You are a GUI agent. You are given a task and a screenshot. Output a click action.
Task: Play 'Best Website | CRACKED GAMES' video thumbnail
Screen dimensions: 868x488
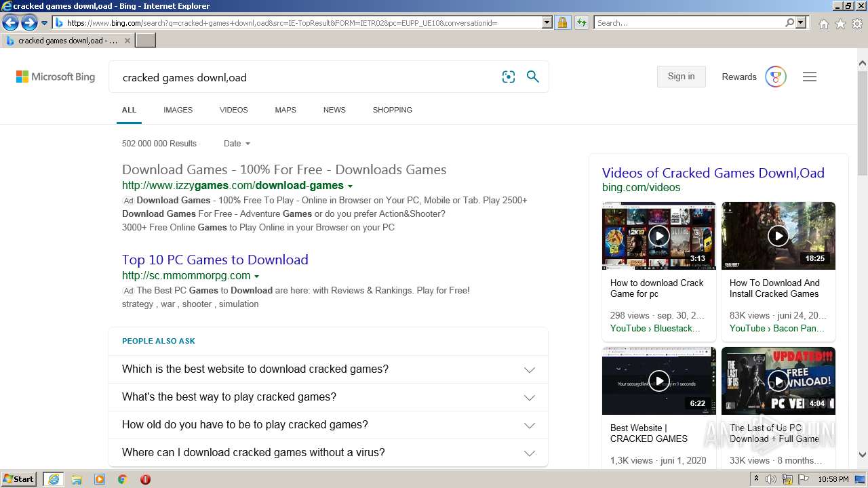(658, 381)
